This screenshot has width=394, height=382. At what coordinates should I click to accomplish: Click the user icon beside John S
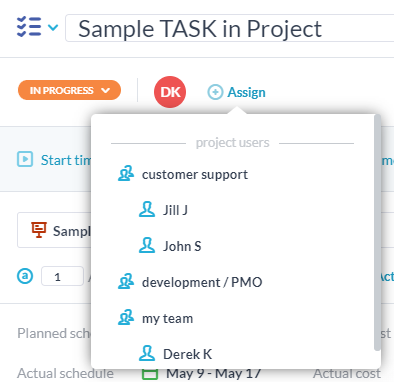(147, 245)
